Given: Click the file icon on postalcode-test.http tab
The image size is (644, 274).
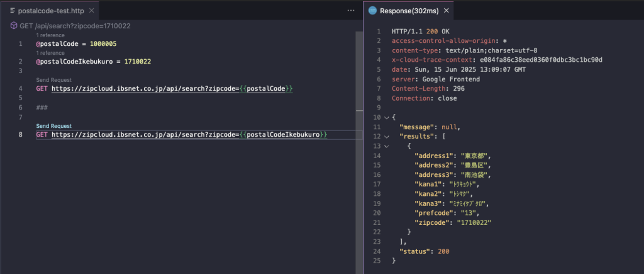Looking at the screenshot, I should (x=13, y=11).
